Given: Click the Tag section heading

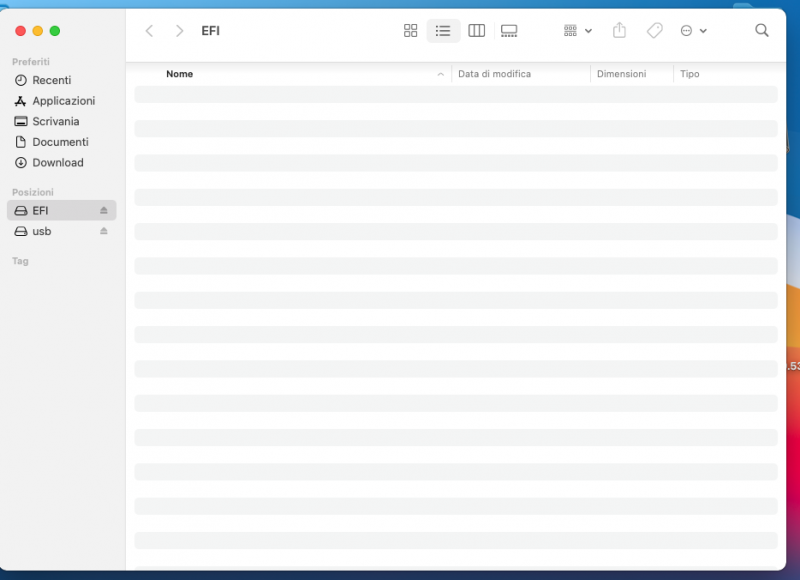Looking at the screenshot, I should pyautogui.click(x=20, y=261).
